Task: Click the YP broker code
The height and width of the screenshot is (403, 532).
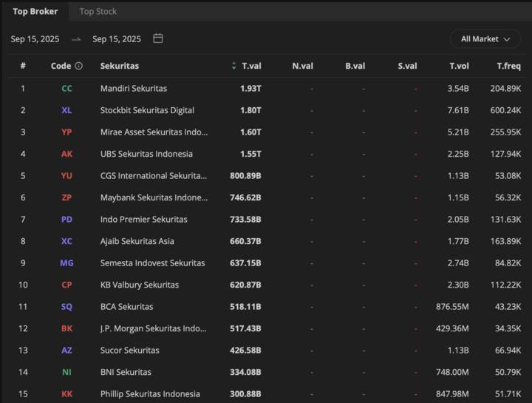Action: [x=67, y=132]
